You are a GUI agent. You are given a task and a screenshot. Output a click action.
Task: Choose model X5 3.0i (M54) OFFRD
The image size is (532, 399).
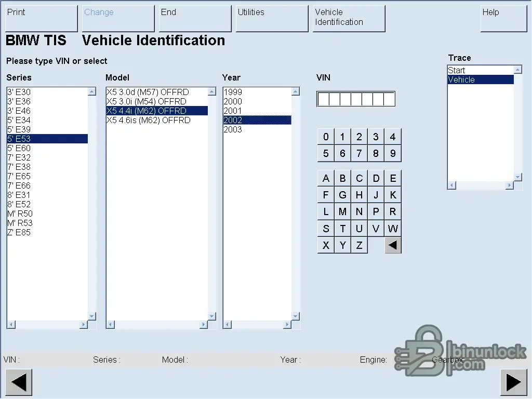pos(157,101)
